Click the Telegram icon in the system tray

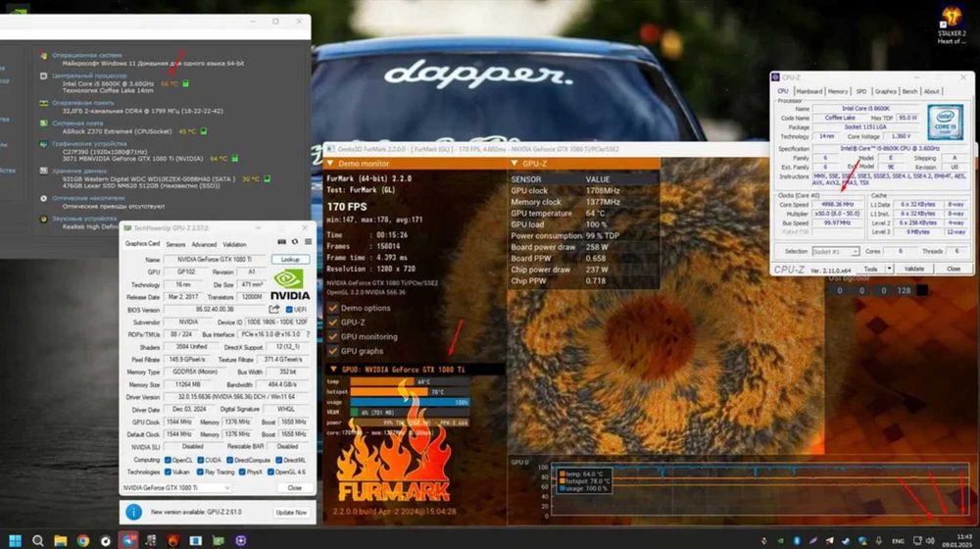tap(829, 540)
